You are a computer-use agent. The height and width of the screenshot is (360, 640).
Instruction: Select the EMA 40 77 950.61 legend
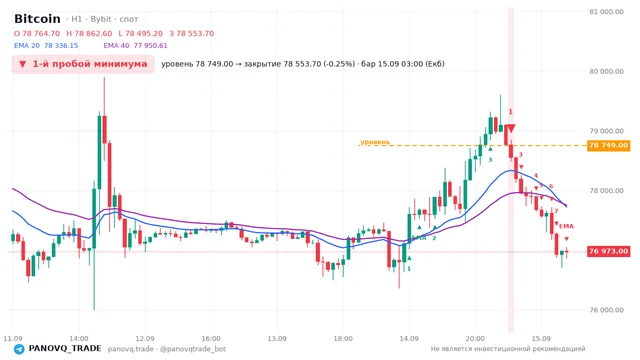(x=136, y=46)
